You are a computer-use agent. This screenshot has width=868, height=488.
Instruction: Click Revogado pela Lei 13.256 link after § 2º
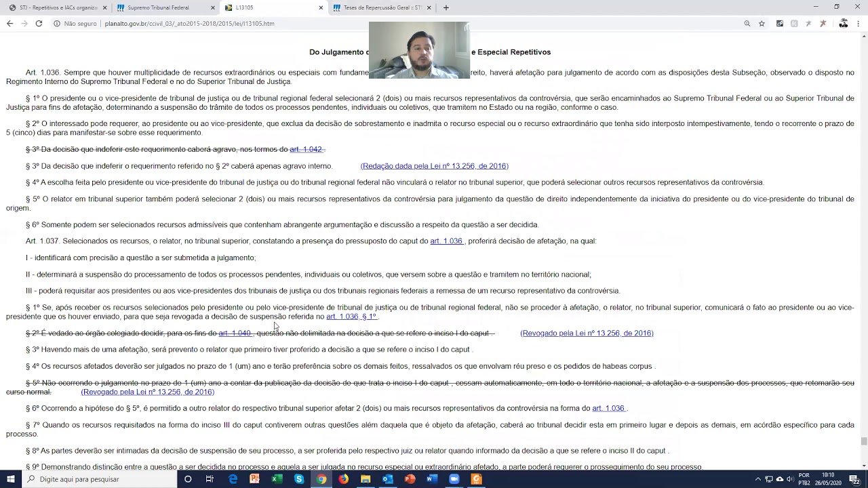point(587,333)
